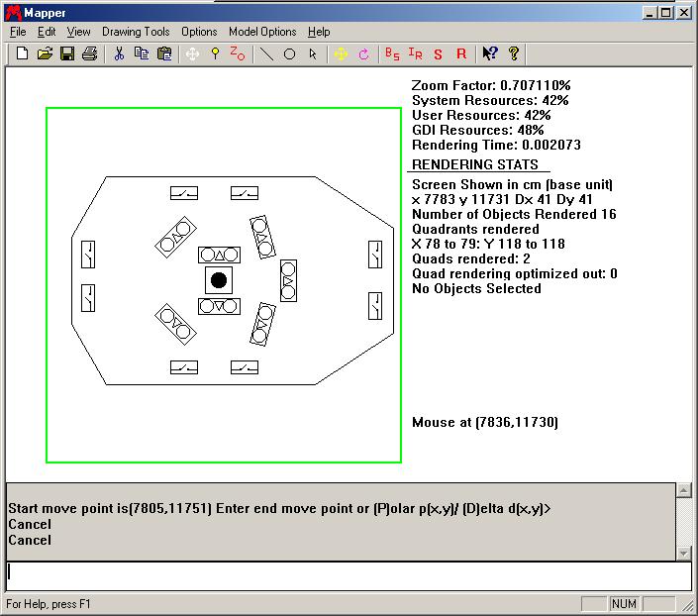
Task: Open a file with the folder icon
Action: point(45,53)
